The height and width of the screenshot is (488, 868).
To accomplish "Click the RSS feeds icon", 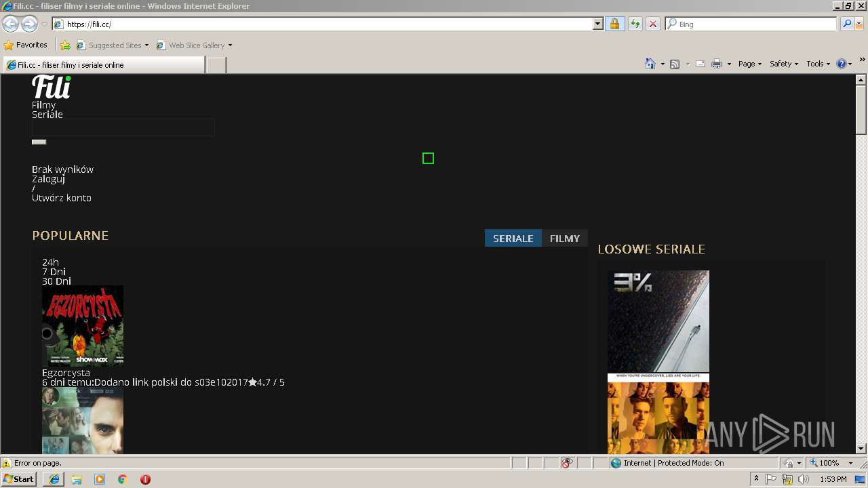I will click(675, 64).
